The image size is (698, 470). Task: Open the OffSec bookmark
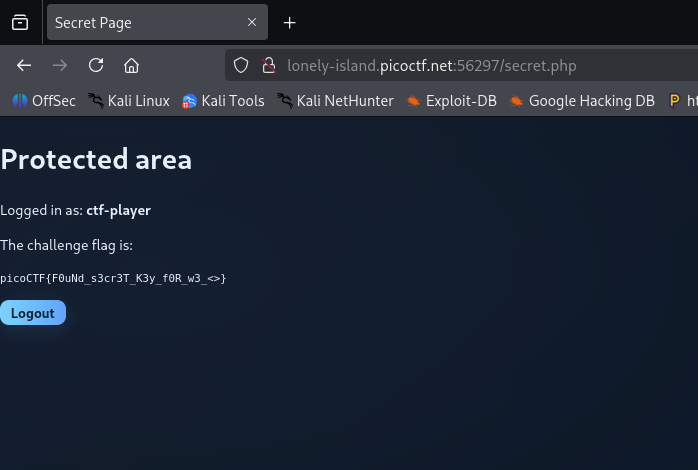click(x=44, y=101)
